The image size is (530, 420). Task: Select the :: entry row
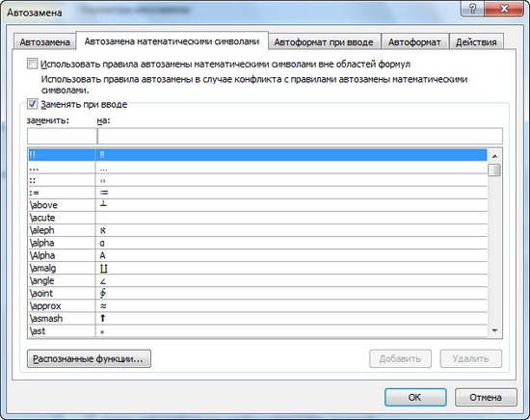tap(257, 180)
